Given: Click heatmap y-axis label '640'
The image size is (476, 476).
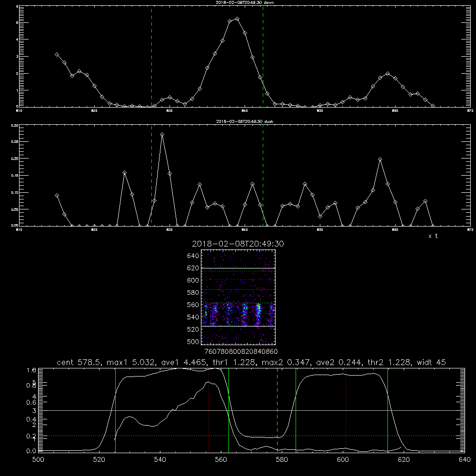Looking at the screenshot, I should pyautogui.click(x=193, y=256).
